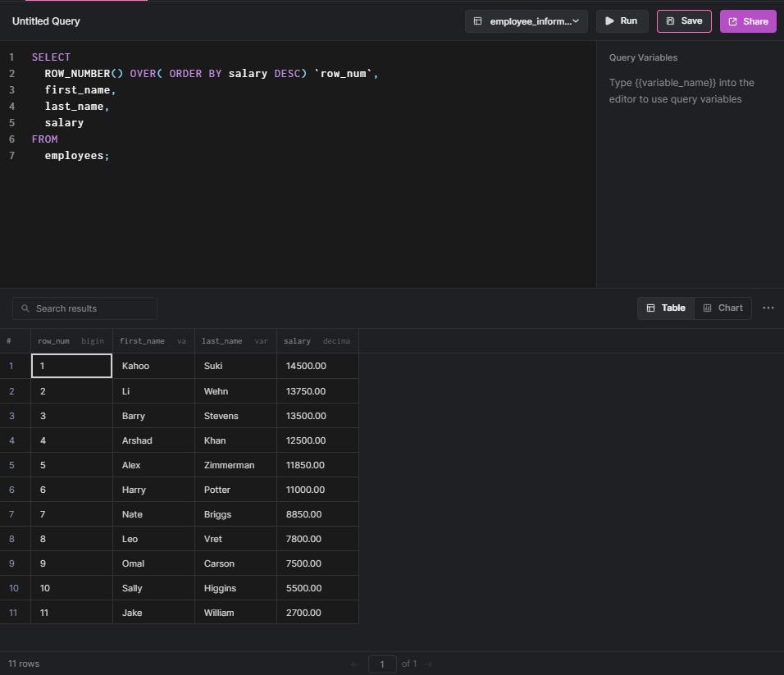Viewport: 784px width, 675px height.
Task: Select the cell containing William
Action: point(235,613)
